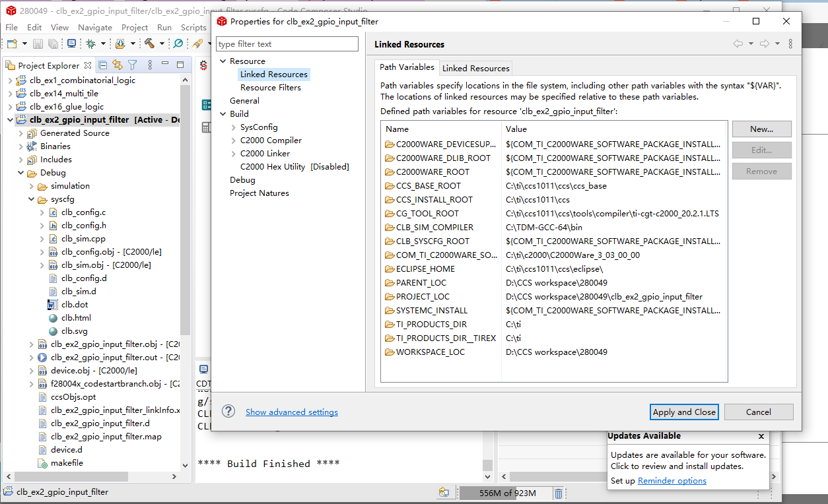Viewport: 828px width, 504px height.
Task: Click the garbage collector trash icon
Action: click(x=559, y=493)
